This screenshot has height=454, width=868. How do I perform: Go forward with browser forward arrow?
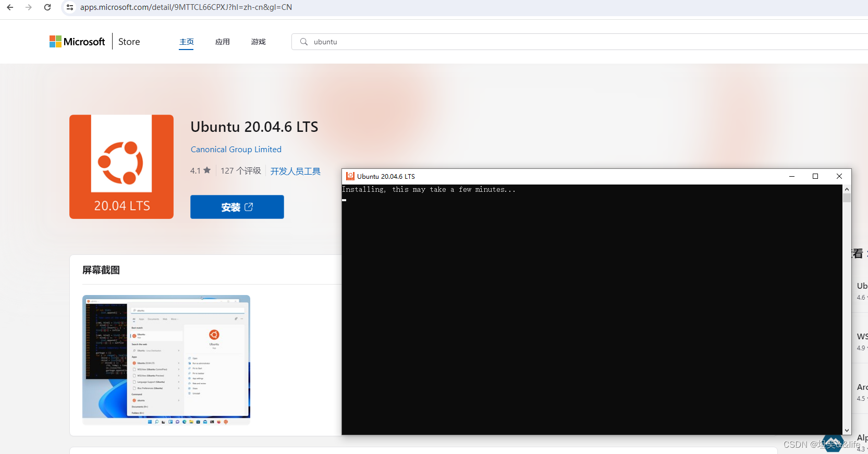point(29,7)
